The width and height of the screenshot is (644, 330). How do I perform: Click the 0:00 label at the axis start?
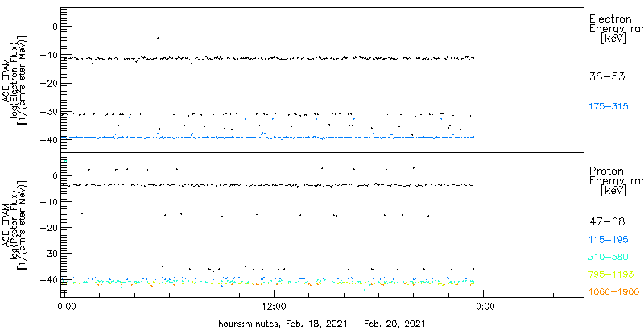coord(66,307)
